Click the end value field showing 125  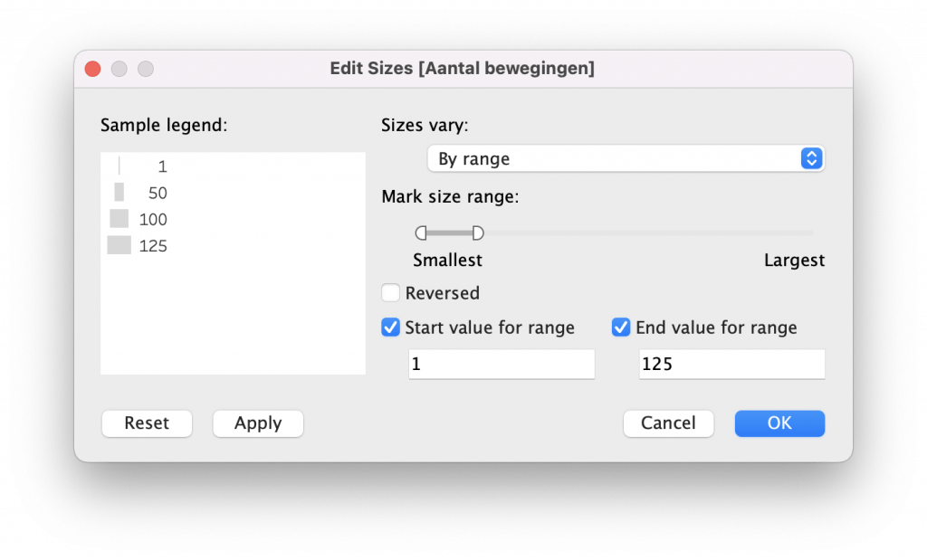point(731,364)
